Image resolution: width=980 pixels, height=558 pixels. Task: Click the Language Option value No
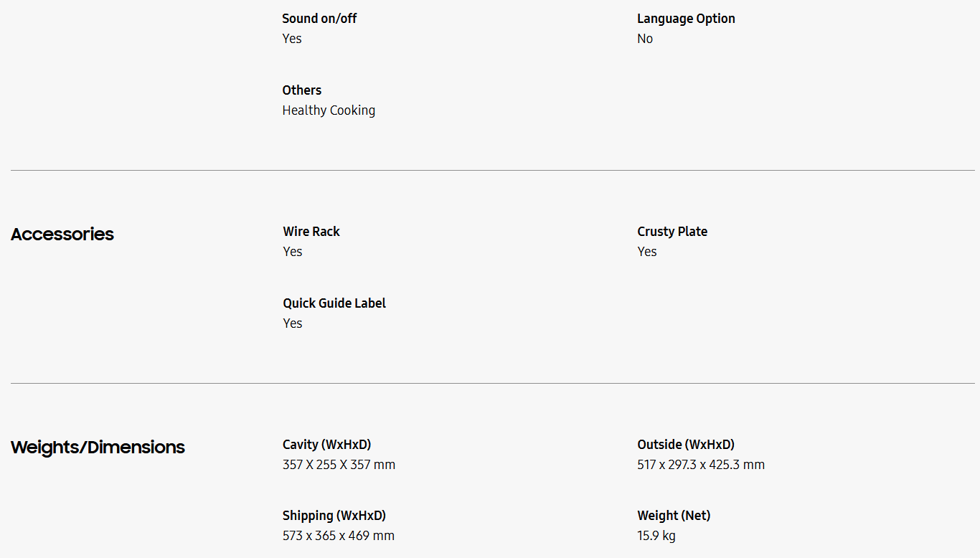645,39
